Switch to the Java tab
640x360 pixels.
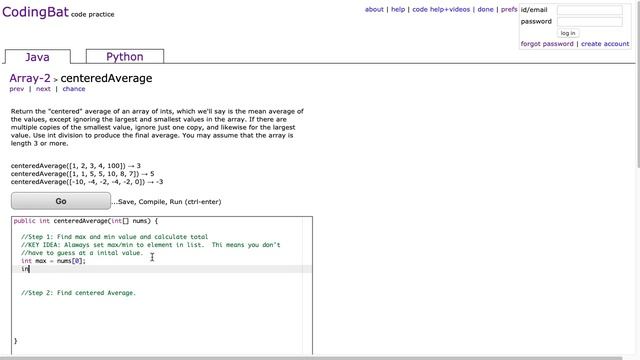(38, 57)
